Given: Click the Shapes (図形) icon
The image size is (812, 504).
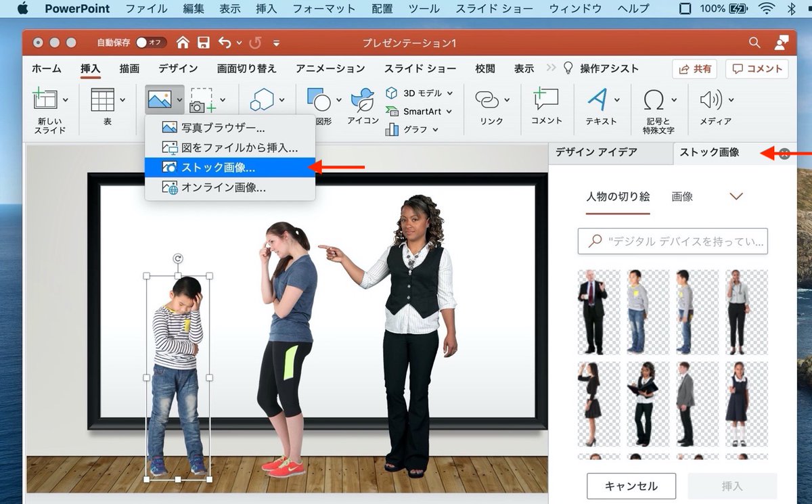Looking at the screenshot, I should (x=319, y=100).
